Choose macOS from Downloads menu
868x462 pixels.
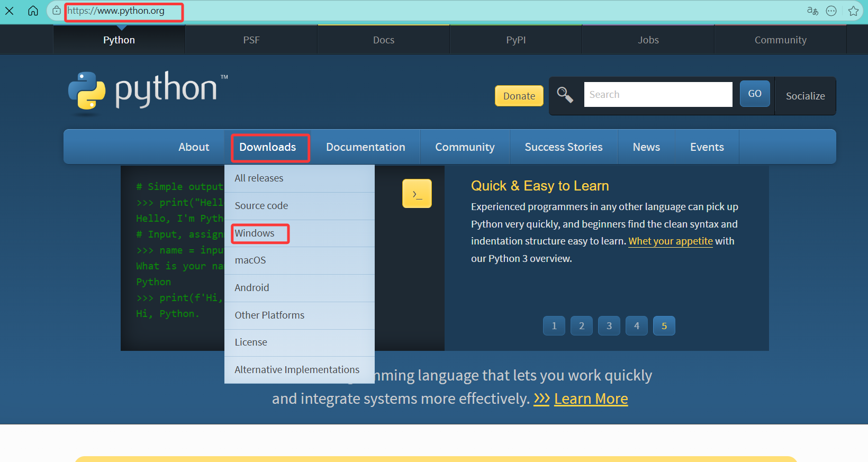(x=300, y=260)
